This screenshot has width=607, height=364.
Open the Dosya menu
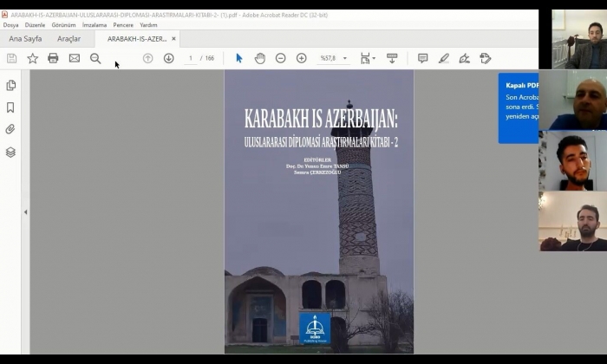[10, 25]
